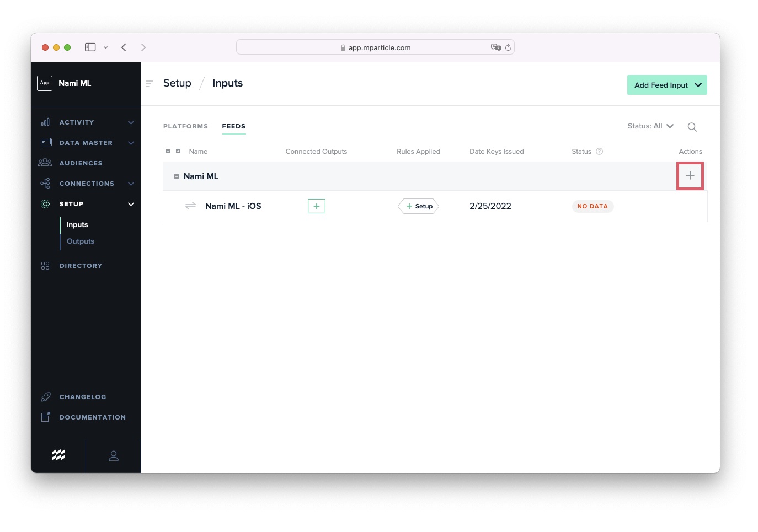758x532 pixels.
Task: Add connected output for Nami ML - iOS
Action: point(317,206)
